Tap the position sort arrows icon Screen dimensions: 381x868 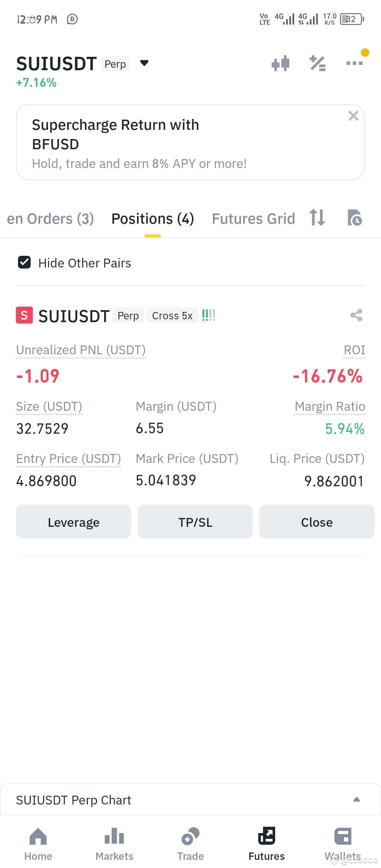coord(317,217)
